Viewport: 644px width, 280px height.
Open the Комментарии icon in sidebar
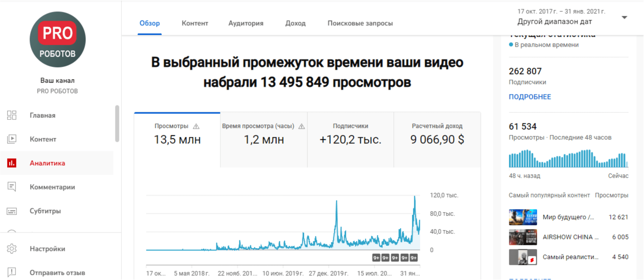(12, 187)
